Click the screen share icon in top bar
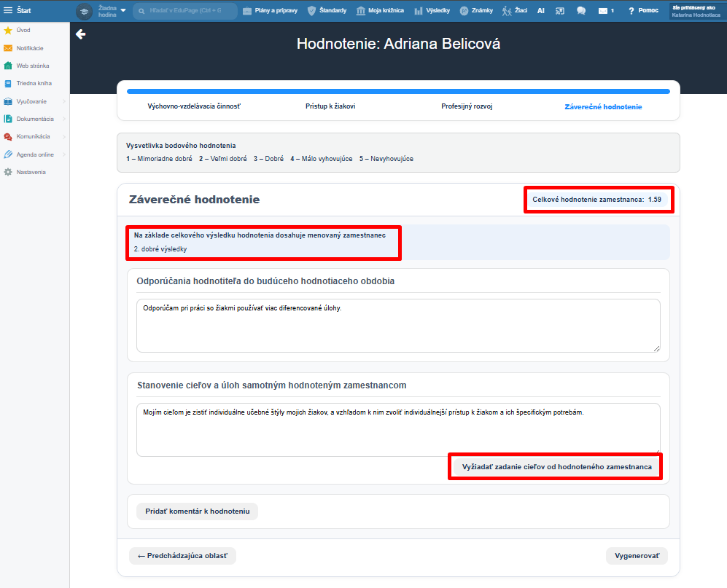Image resolution: width=727 pixels, height=588 pixels. [x=560, y=11]
